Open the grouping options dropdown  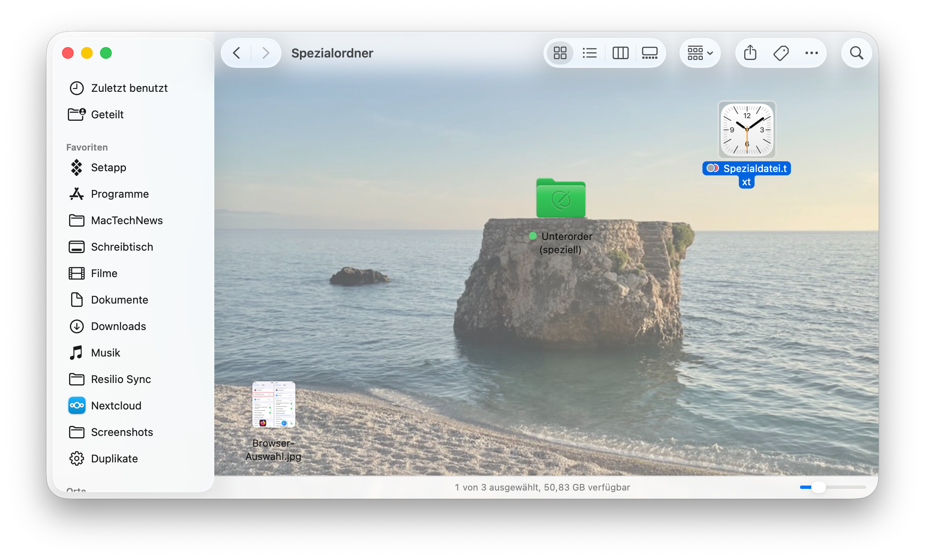click(700, 53)
